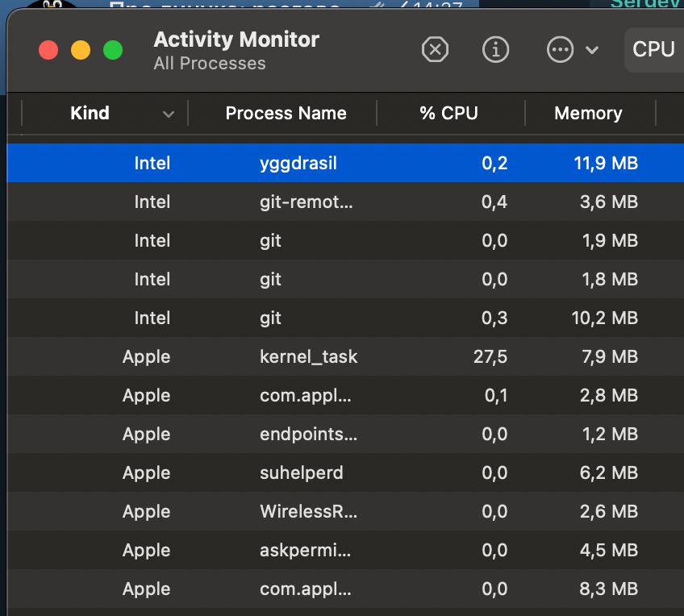Expand the chevron beside the ellipsis button
Screen dimensions: 684x616
(x=592, y=50)
